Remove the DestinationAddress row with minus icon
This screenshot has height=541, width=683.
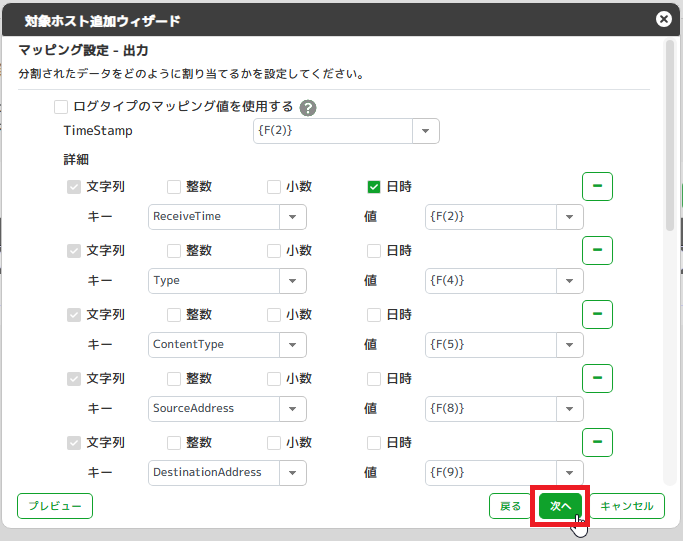pos(597,442)
